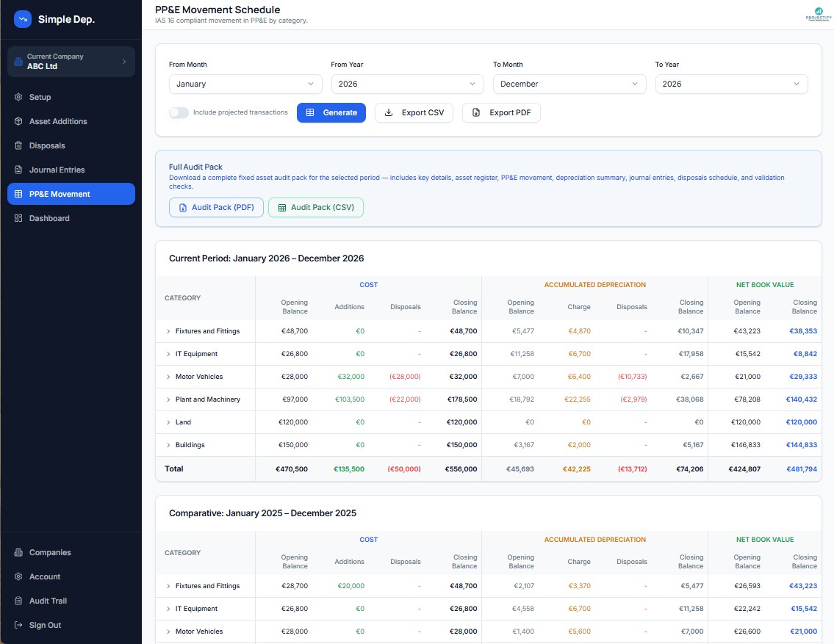Download the Audit Pack (PDF)
The width and height of the screenshot is (834, 644).
[x=216, y=207]
